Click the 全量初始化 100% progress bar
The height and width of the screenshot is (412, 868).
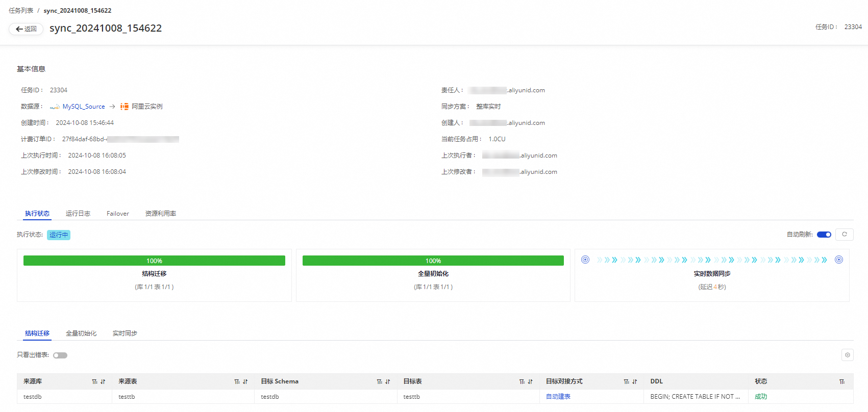coord(433,261)
